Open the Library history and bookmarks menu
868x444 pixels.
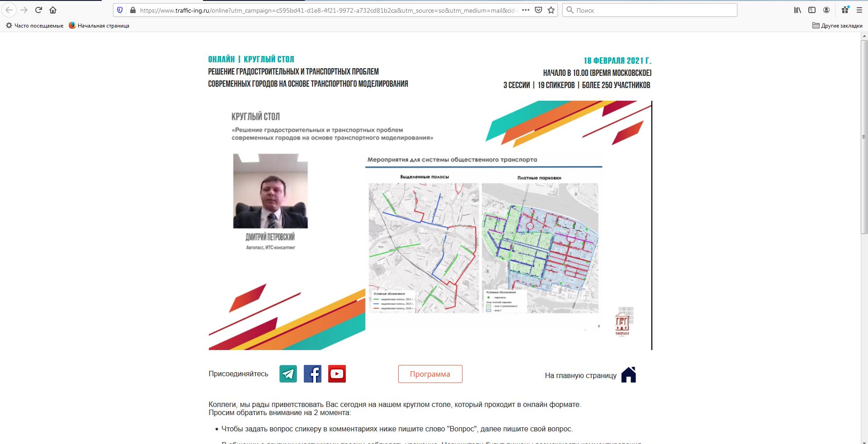pyautogui.click(x=797, y=10)
